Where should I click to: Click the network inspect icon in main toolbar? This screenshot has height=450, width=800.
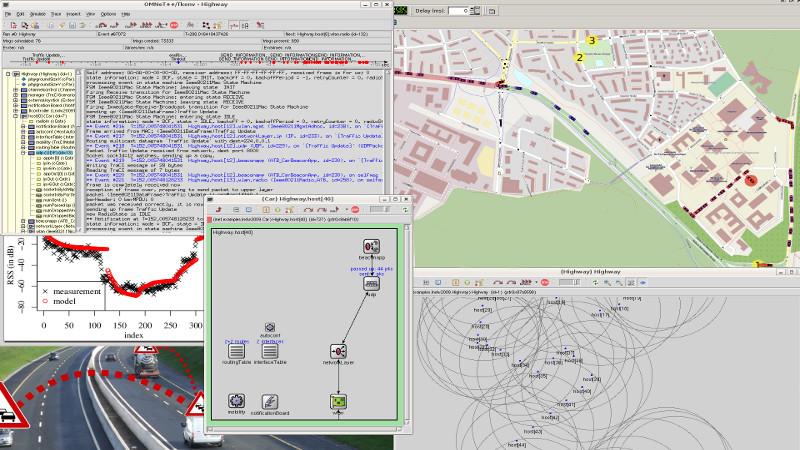[x=206, y=25]
